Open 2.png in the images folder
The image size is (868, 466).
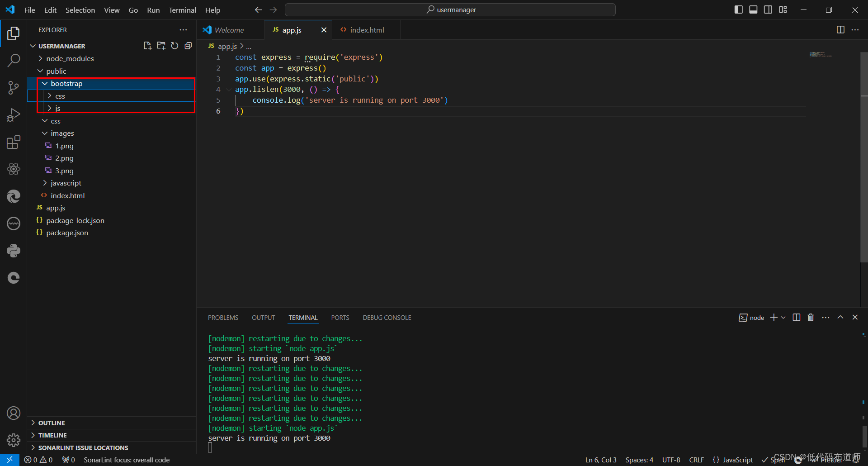111,158
